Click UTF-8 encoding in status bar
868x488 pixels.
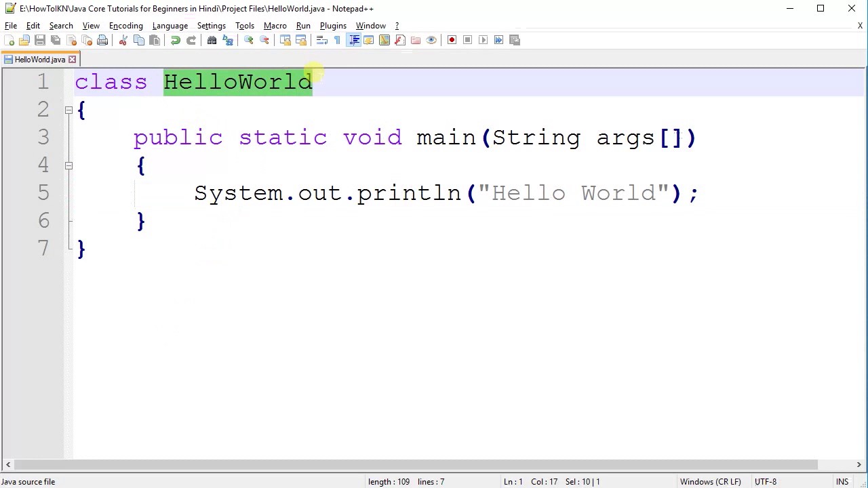point(766,482)
